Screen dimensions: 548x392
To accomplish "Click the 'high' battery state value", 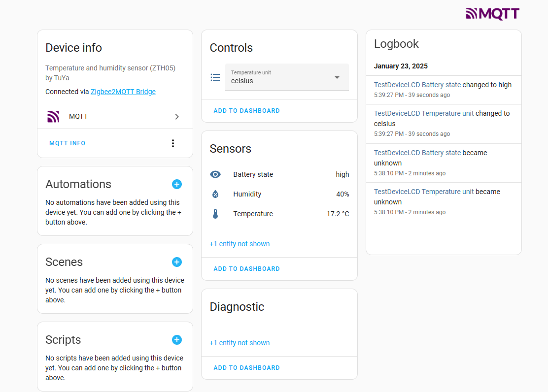I will coord(342,174).
